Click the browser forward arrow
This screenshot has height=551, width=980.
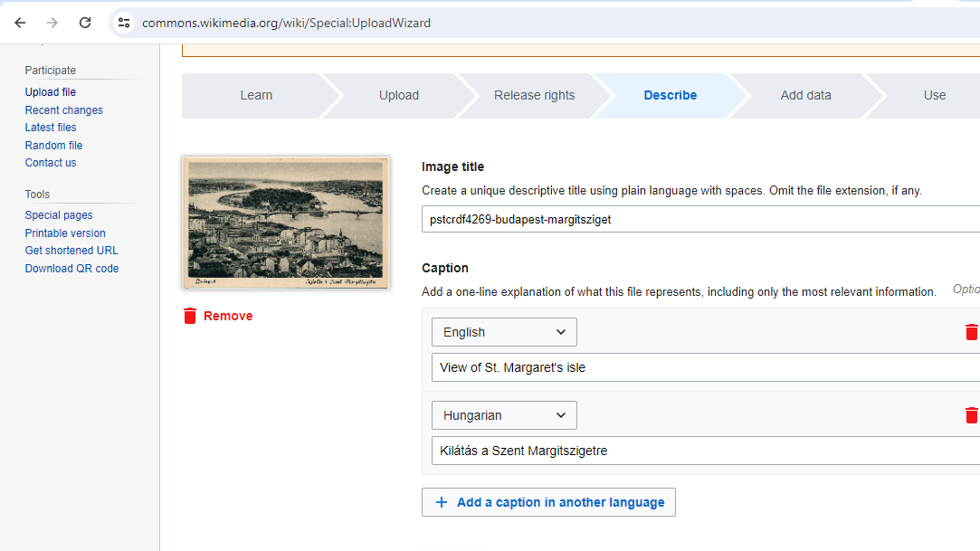(x=52, y=24)
